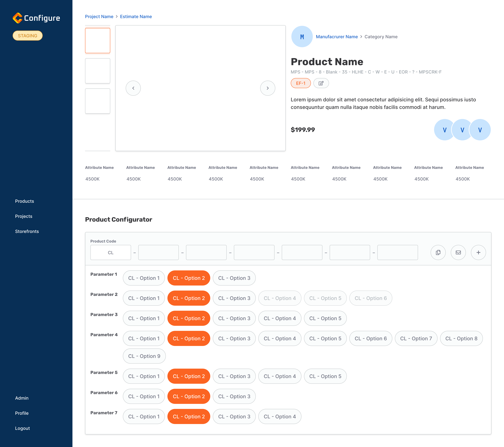Select the first image thumbnail

98,41
